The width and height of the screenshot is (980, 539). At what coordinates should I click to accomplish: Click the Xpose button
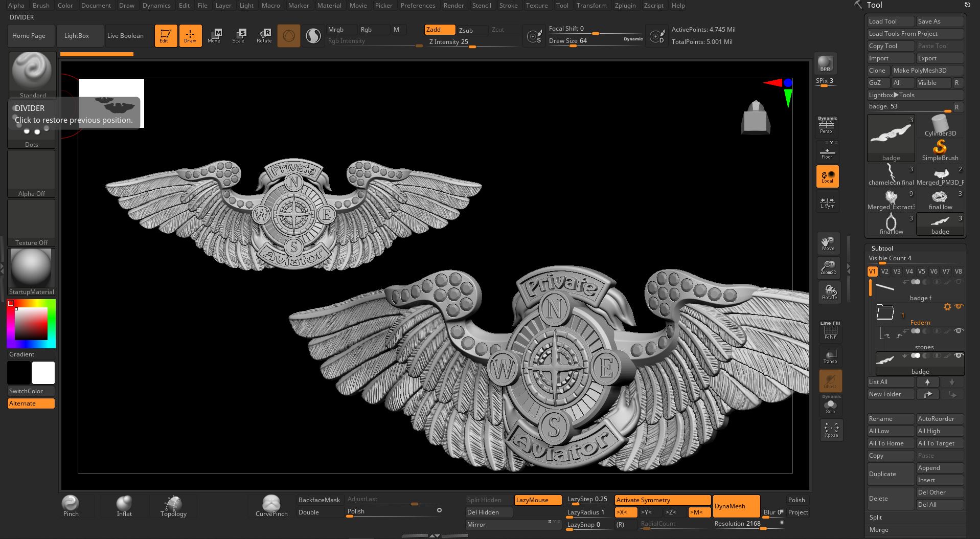pos(831,429)
